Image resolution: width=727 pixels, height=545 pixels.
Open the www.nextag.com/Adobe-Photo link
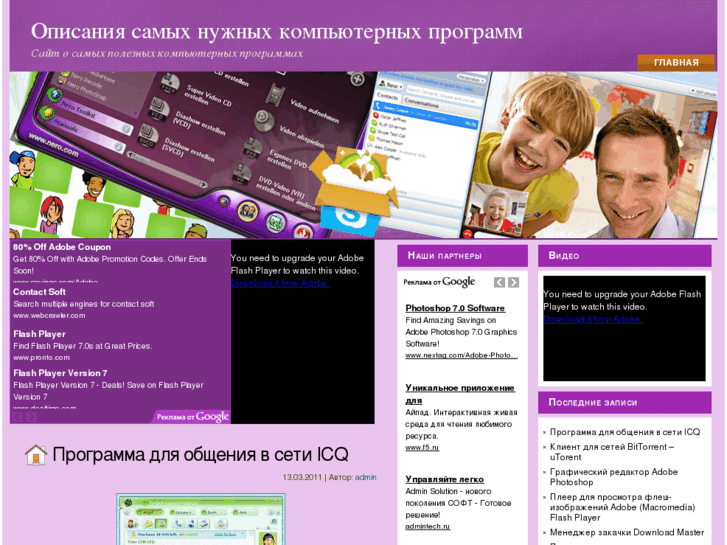(x=461, y=355)
